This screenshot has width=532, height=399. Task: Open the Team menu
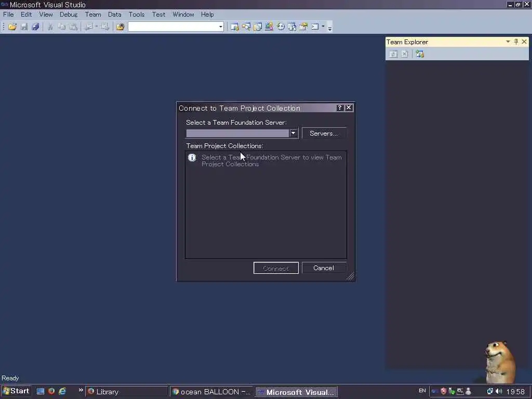[93, 14]
